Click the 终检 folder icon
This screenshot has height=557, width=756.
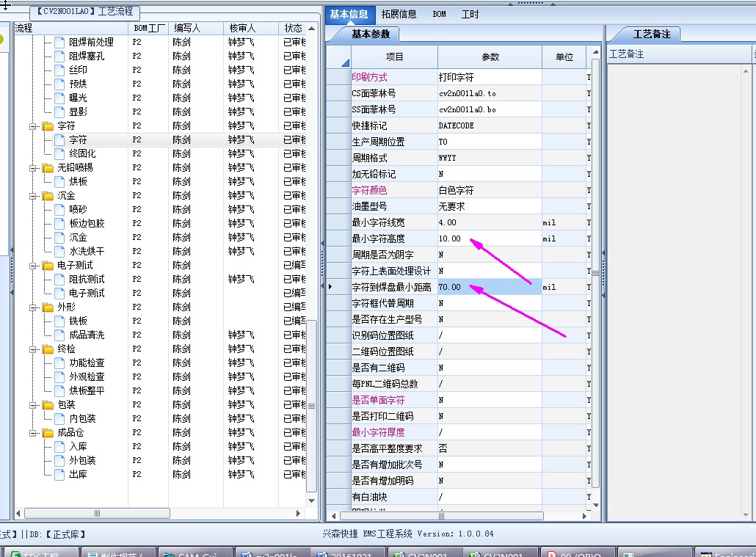tap(48, 349)
